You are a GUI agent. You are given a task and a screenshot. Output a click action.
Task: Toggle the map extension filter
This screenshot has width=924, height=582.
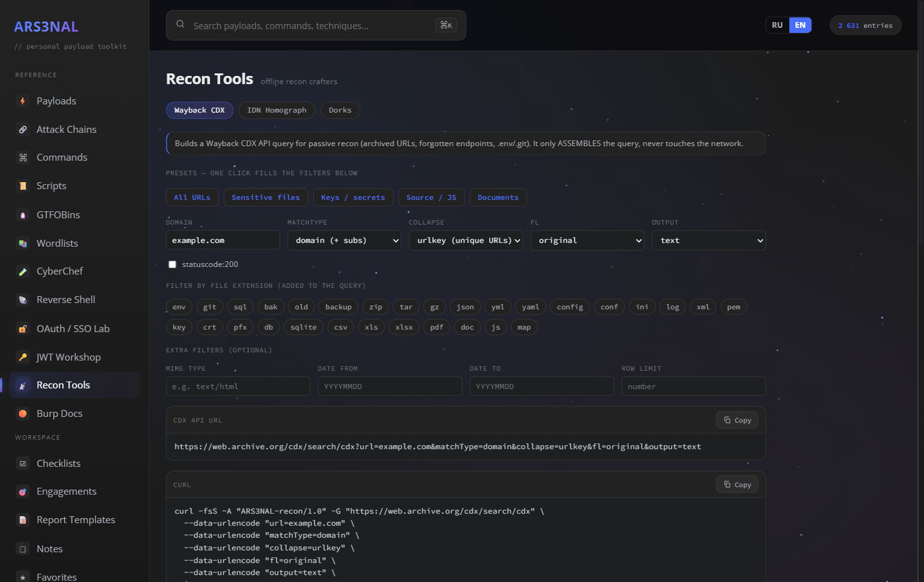point(524,327)
